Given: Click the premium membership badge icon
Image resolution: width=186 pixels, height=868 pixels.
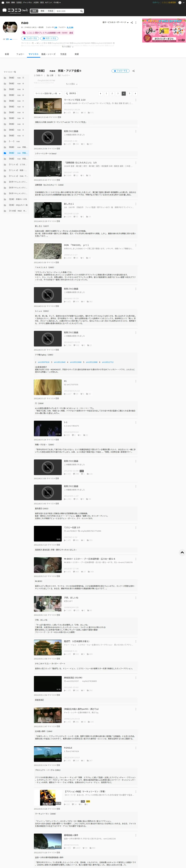Looking at the screenshot, I should (24, 33).
